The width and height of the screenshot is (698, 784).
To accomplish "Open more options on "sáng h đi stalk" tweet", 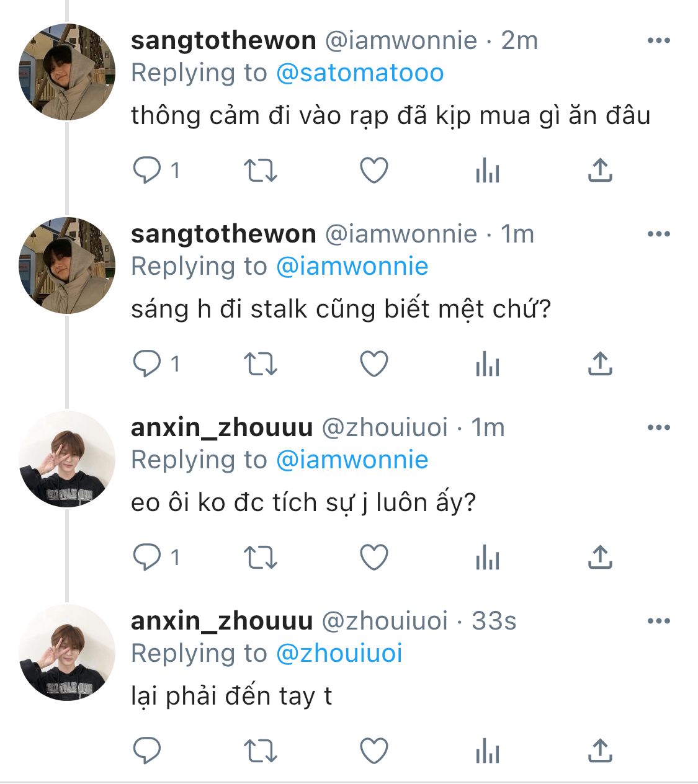I will pyautogui.click(x=658, y=234).
